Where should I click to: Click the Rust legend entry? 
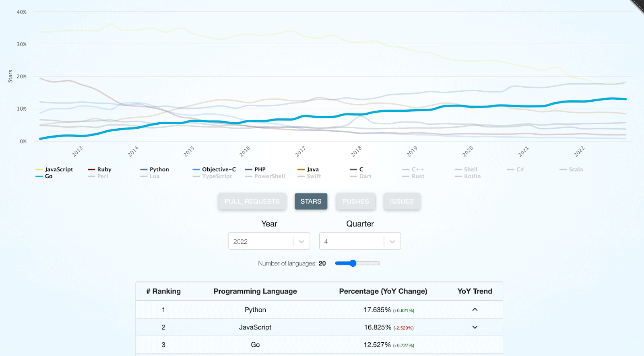[x=417, y=176]
